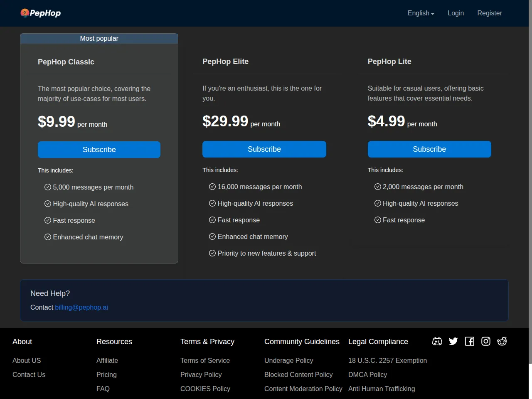
Task: Expand the English language dropdown
Action: (x=421, y=13)
